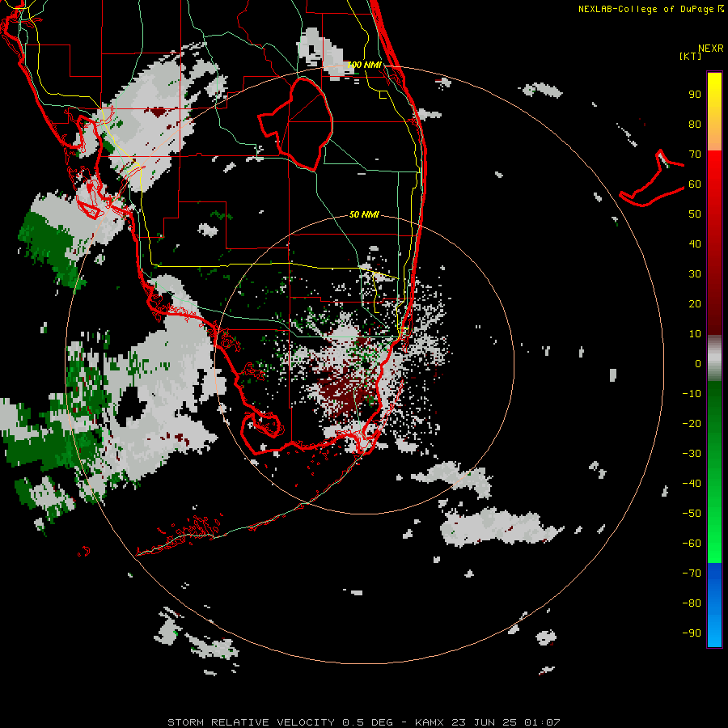The width and height of the screenshot is (728, 728).
Task: Click the 100 NMI range ring label
Action: click(x=364, y=65)
